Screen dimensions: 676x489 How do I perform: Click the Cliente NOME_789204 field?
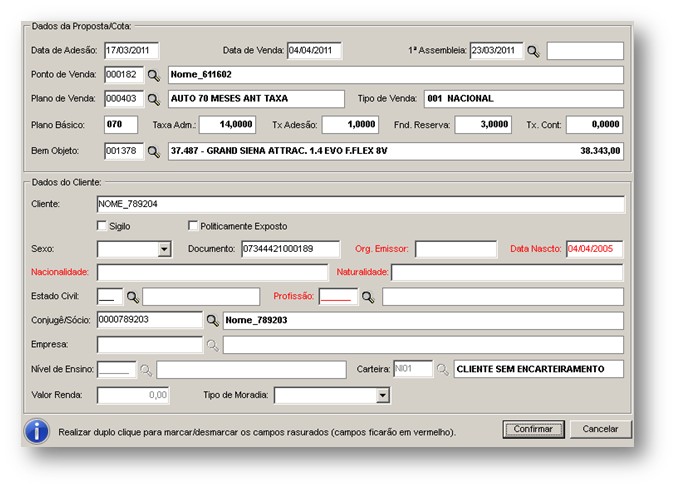coord(361,204)
